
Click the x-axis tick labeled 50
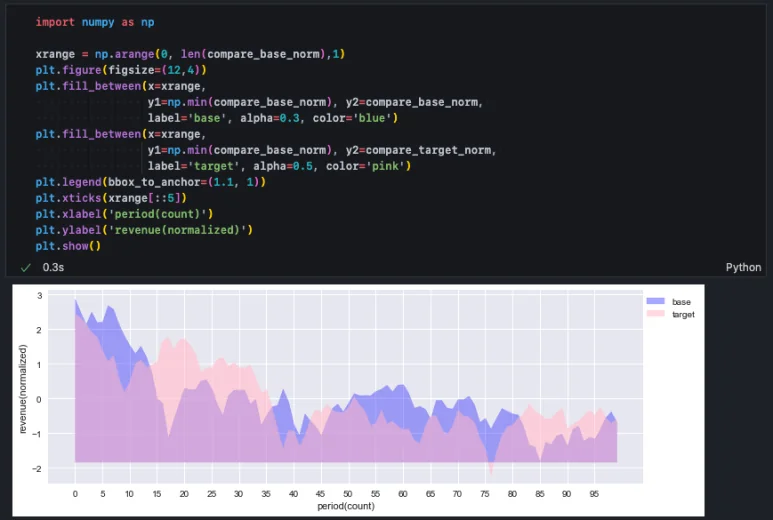348,494
